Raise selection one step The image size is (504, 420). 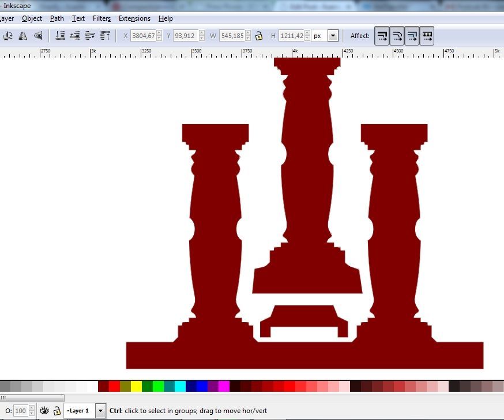coord(90,36)
